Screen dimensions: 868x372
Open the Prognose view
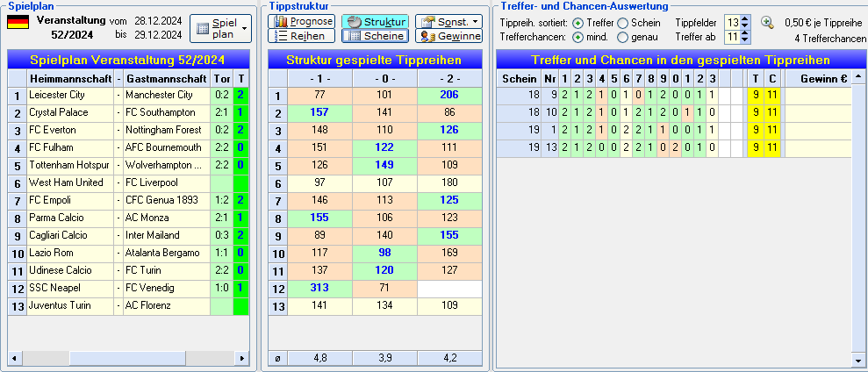(302, 22)
